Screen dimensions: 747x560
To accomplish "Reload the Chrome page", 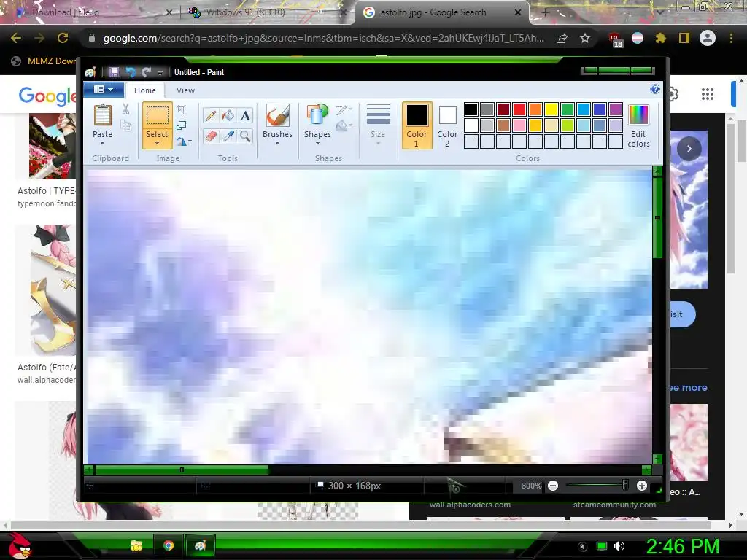I will tap(63, 38).
